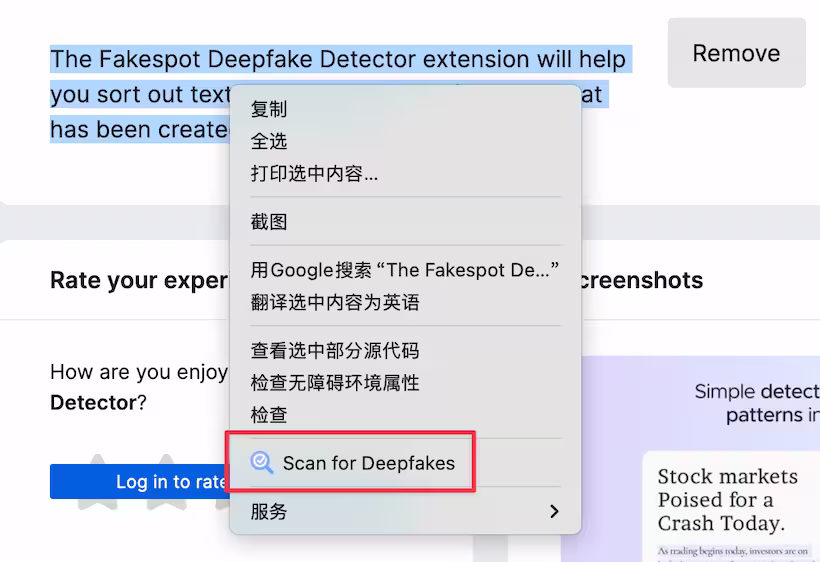Pick the 截图 menu entry
This screenshot has height=562, width=820.
269,222
